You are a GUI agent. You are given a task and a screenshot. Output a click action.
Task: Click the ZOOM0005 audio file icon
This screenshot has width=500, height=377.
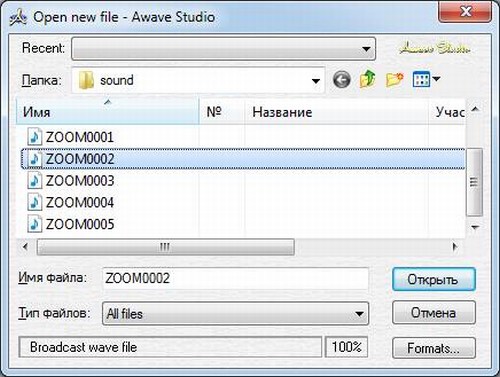coord(34,224)
